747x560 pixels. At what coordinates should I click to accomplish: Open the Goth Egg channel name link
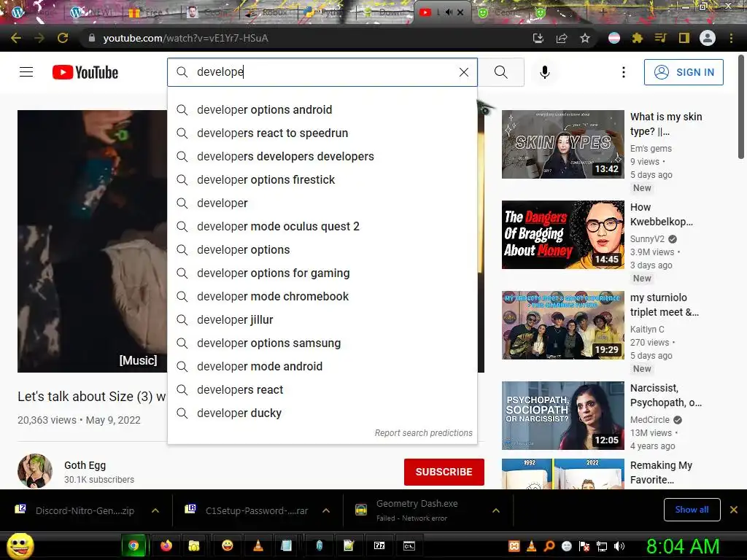click(85, 465)
